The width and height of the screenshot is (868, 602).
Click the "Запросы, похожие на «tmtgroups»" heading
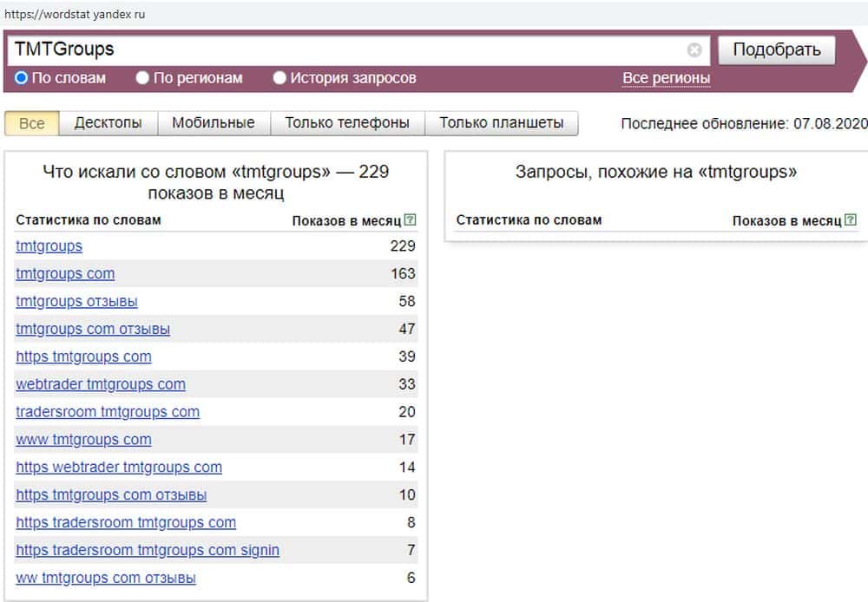(656, 172)
